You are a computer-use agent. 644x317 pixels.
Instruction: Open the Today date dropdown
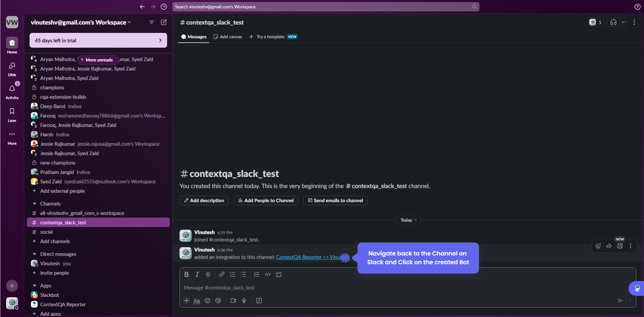pyautogui.click(x=408, y=220)
